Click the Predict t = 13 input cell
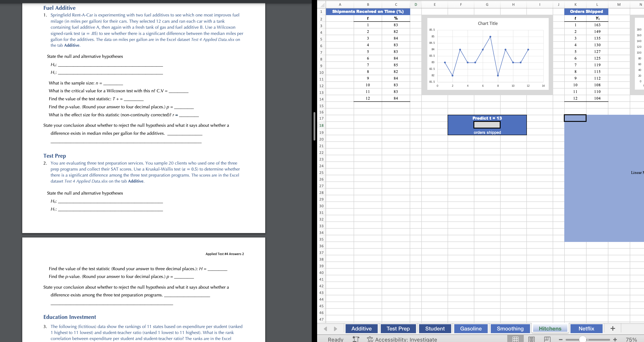 point(487,125)
